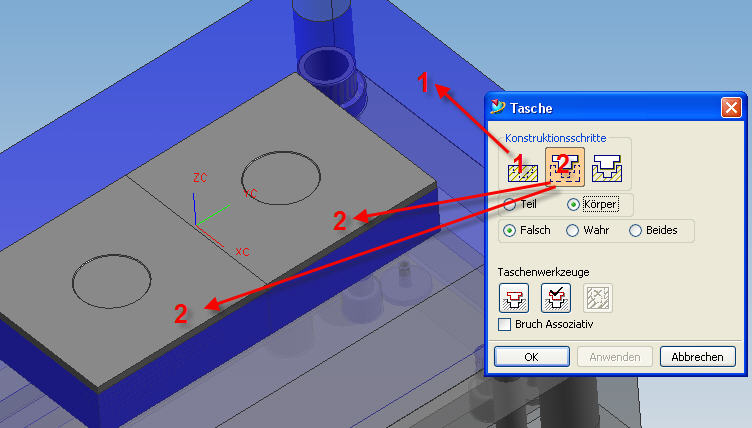Cancel with the Abbrechen button
Screen dimensions: 752x428
(x=697, y=357)
